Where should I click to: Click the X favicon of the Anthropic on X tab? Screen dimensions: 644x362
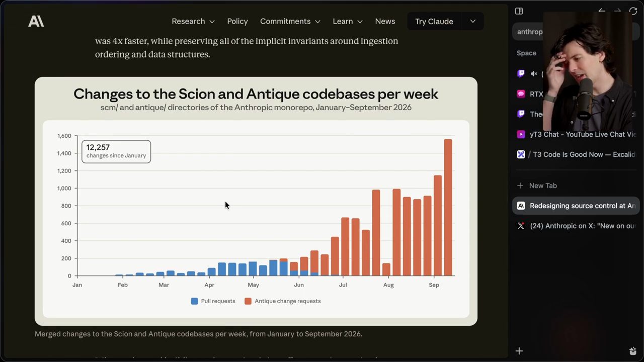pos(521,226)
